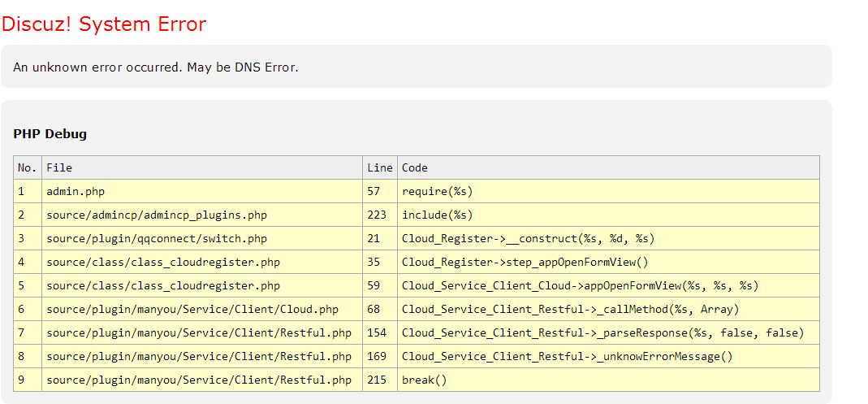The height and width of the screenshot is (404, 868).
Task: Click the "PHP Debug" section title
Action: coord(50,134)
